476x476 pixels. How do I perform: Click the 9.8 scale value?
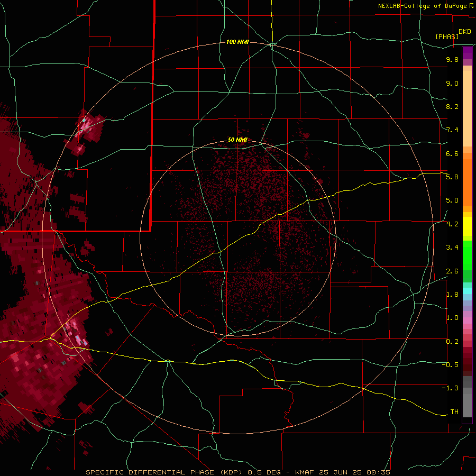pos(452,59)
